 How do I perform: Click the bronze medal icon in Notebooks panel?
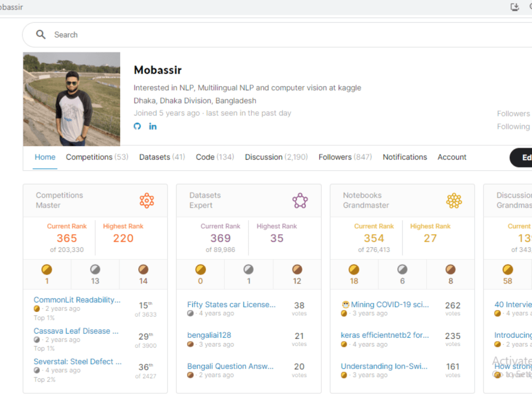click(450, 270)
